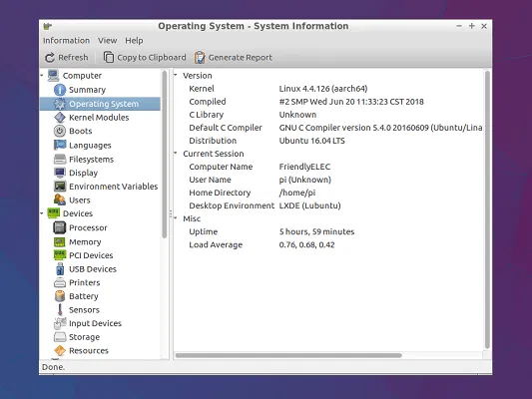Click the Copy to Clipboard pages icon
This screenshot has width=532, height=399.
pos(109,57)
